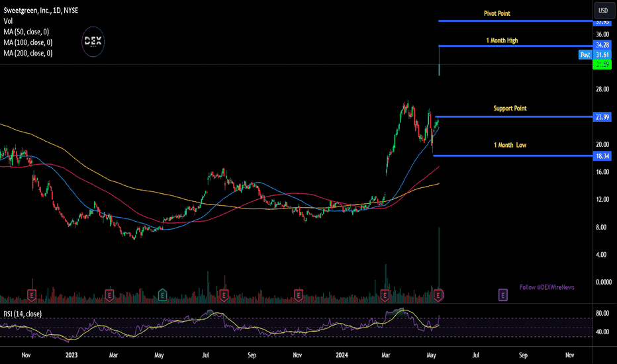Click the 36.00 price axis label

tap(602, 34)
